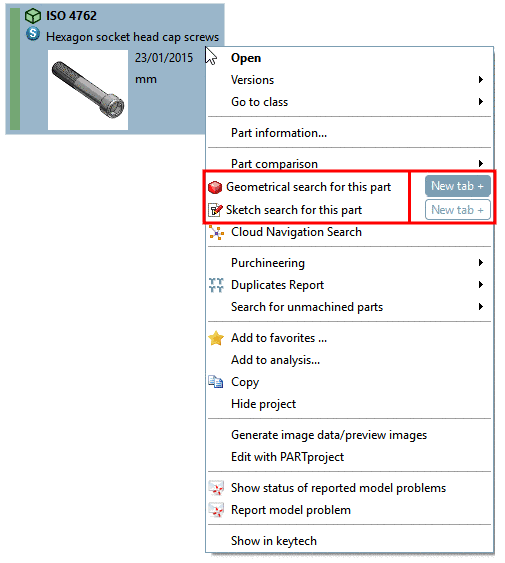
Task: Select Hide project
Action: (x=263, y=404)
